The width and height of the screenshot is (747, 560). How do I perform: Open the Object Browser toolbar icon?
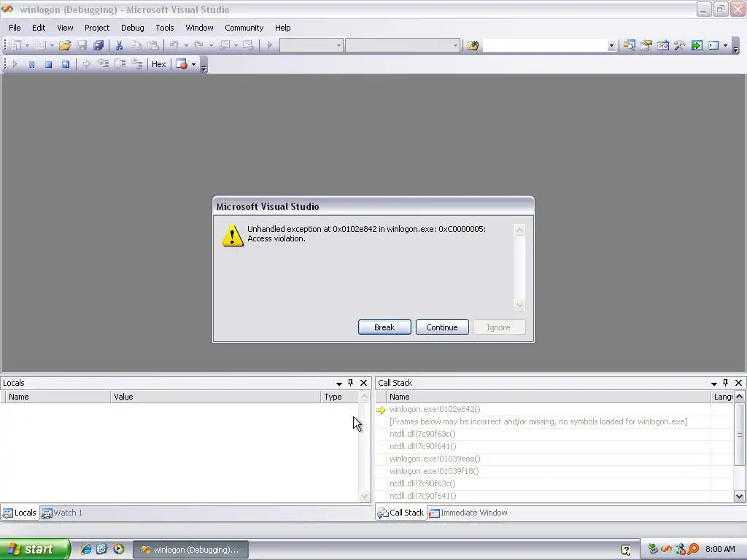point(662,45)
